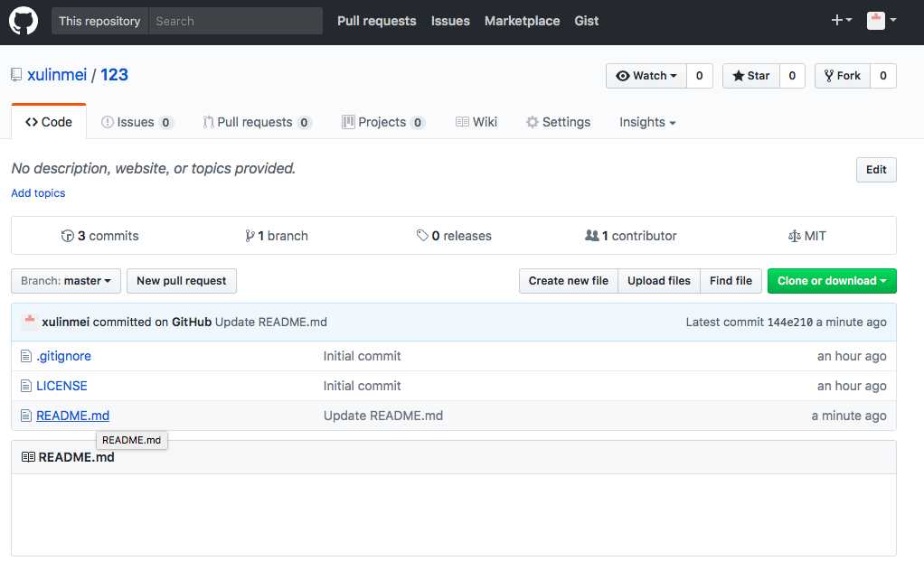This screenshot has height=580, width=924.
Task: Click the file icon next to README.md
Action: click(26, 416)
